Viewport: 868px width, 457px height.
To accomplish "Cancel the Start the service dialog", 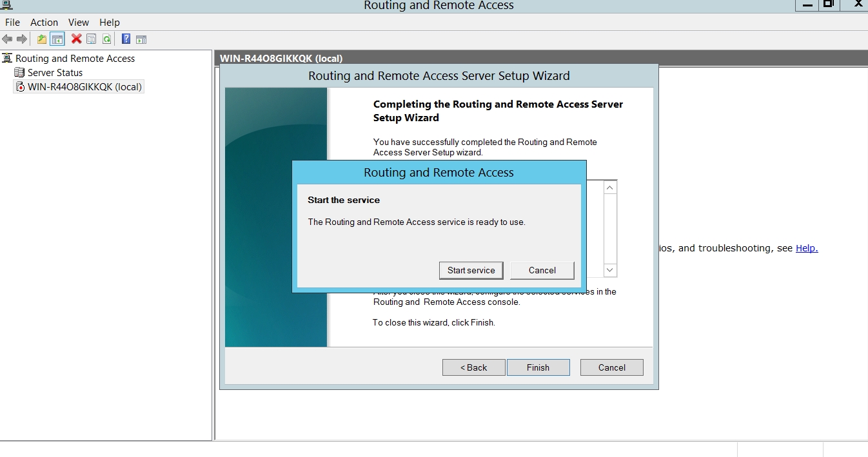I will coord(542,271).
